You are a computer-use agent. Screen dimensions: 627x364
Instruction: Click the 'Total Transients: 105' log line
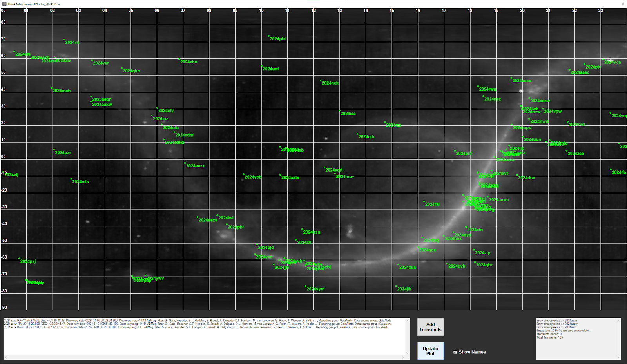click(550, 337)
